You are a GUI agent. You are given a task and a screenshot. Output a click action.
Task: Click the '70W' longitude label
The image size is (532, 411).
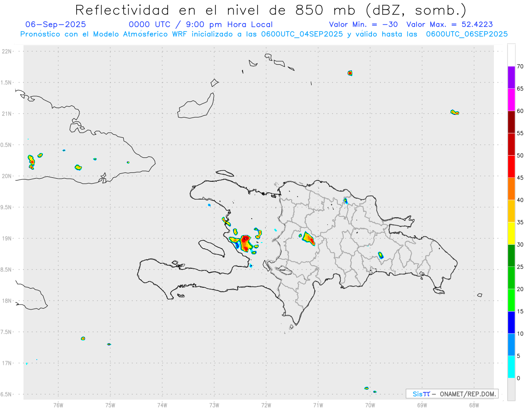click(x=370, y=405)
